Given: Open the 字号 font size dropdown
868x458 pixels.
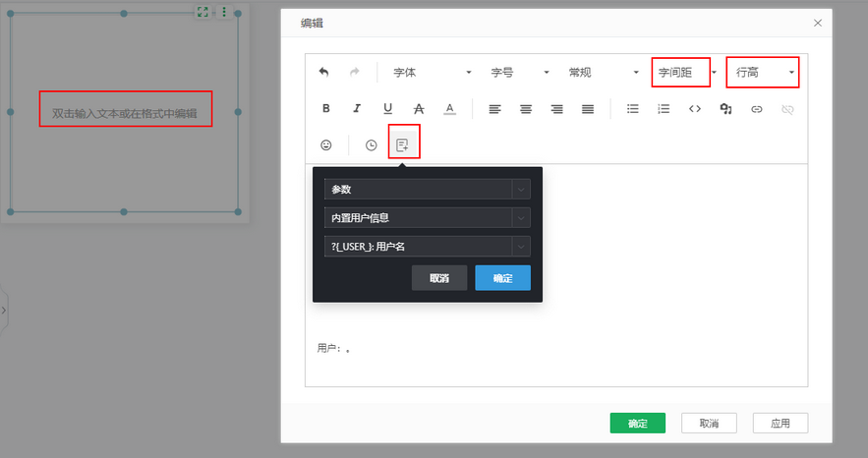Looking at the screenshot, I should (519, 73).
